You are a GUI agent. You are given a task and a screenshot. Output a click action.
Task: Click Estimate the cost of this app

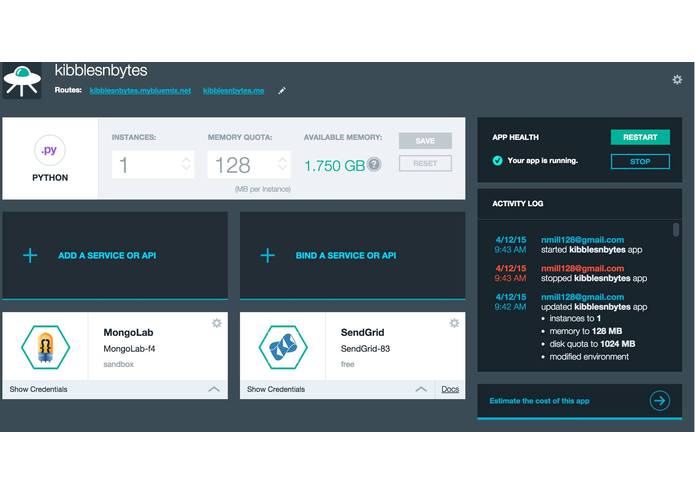539,401
